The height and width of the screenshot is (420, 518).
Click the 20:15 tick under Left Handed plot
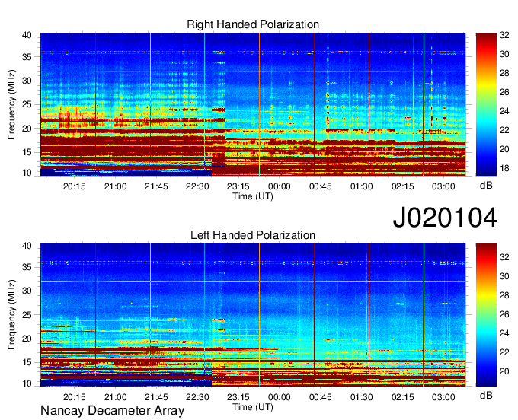click(x=75, y=397)
